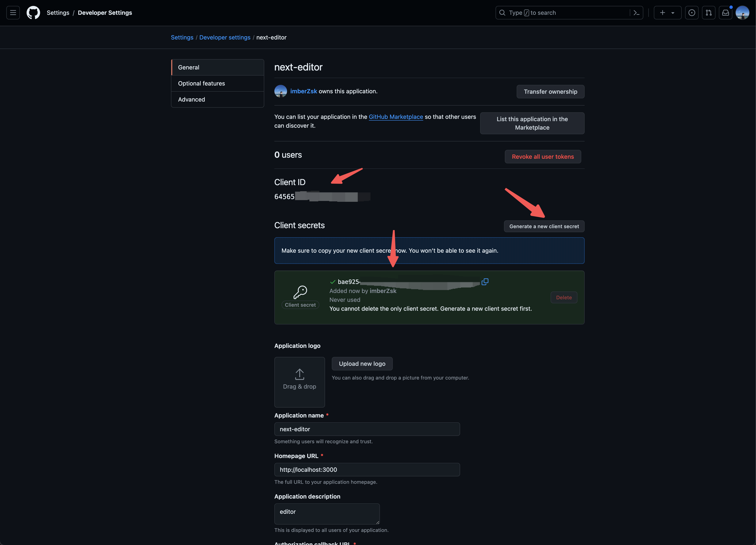Open the GitHub Marketplace link
Viewport: 756px width, 545px height.
(396, 117)
